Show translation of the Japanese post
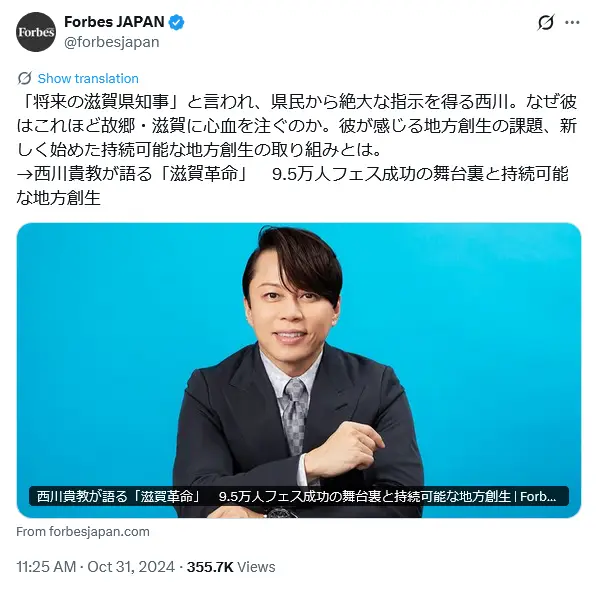 [88, 78]
